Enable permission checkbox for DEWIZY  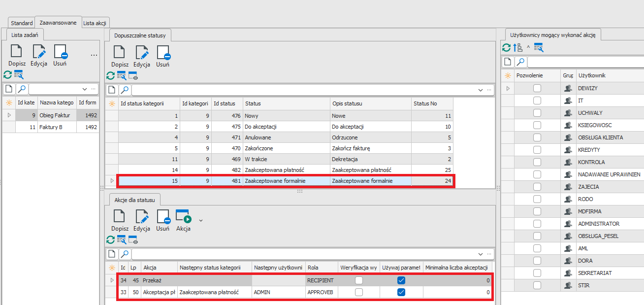pyautogui.click(x=537, y=88)
